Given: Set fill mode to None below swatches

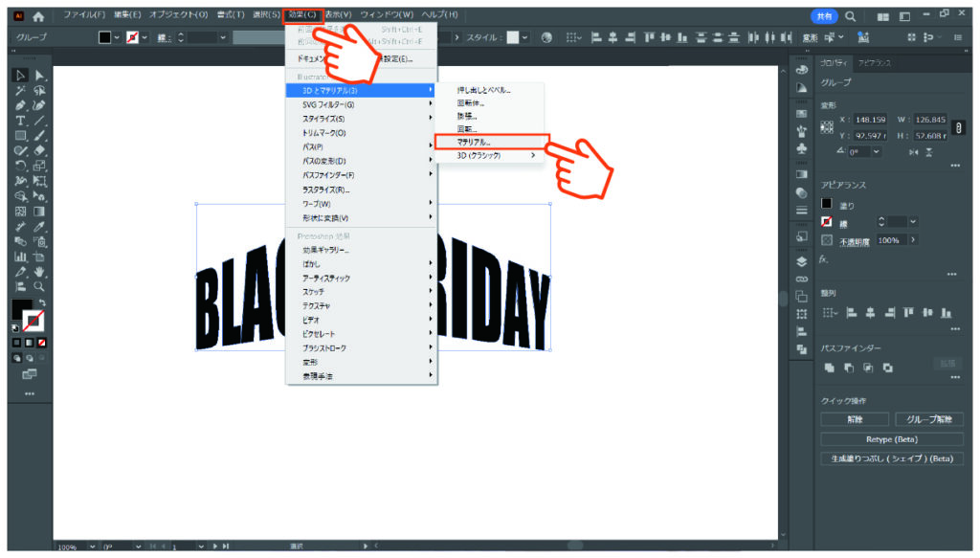Looking at the screenshot, I should coord(42,343).
